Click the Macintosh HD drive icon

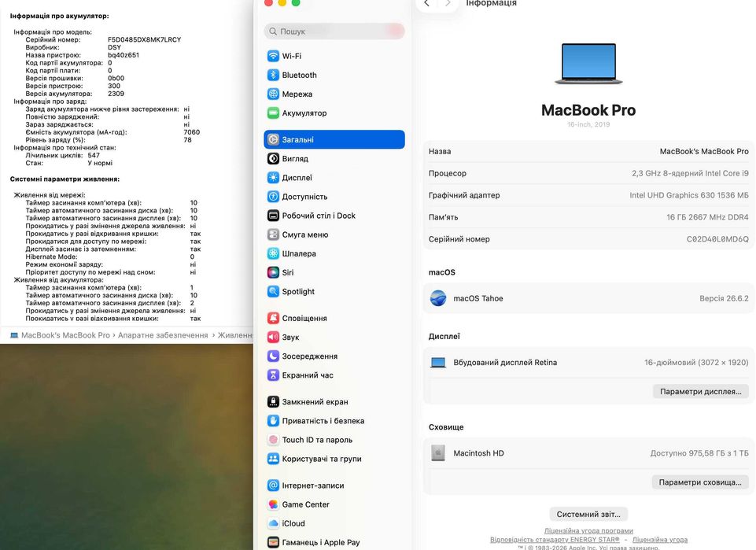coord(437,453)
